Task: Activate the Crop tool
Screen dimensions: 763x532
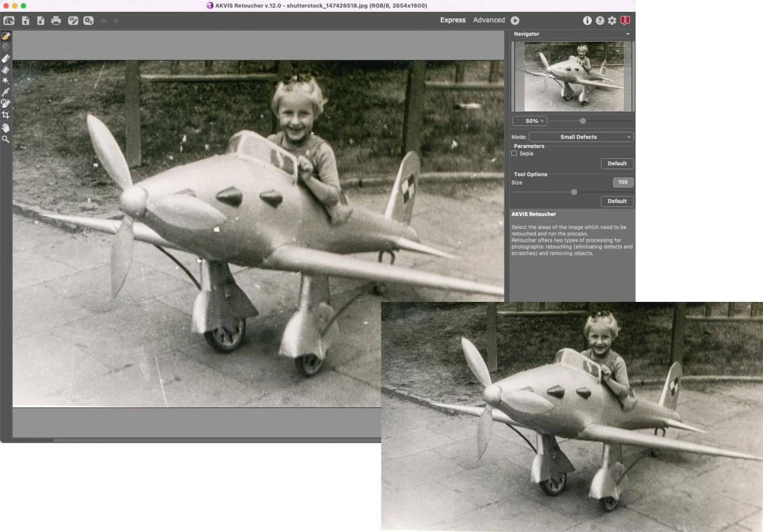Action: click(6, 115)
